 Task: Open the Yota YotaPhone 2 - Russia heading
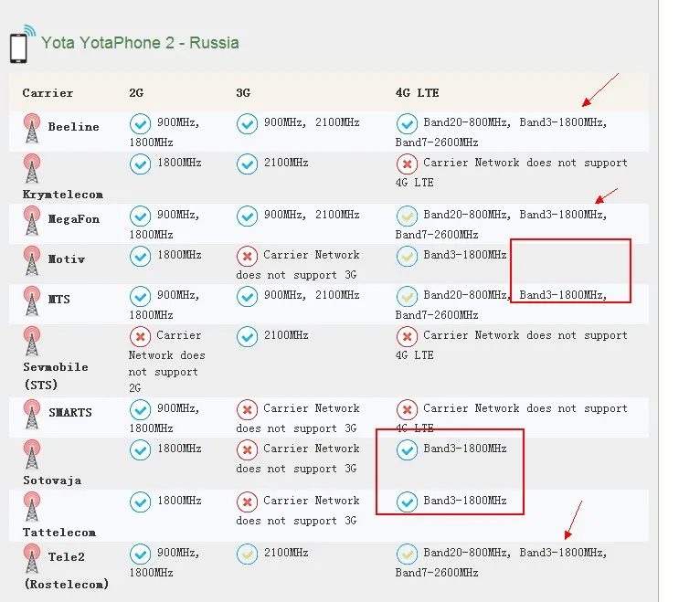pos(140,43)
